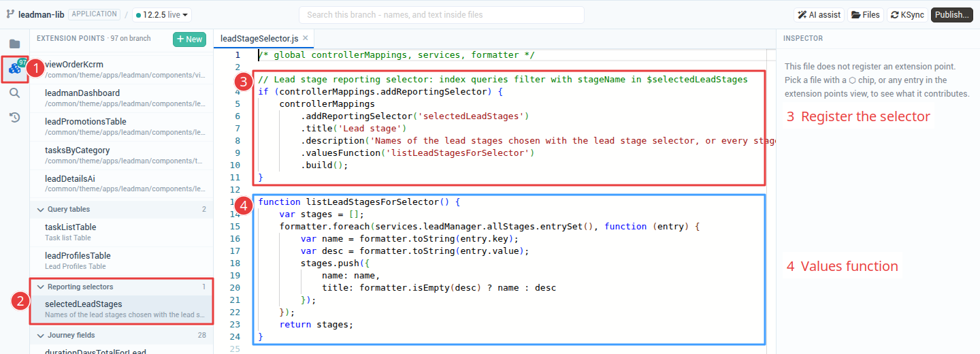Screen dimensions: 980x354
Task: Close the leadStageSelector.js tab
Action: coord(306,38)
